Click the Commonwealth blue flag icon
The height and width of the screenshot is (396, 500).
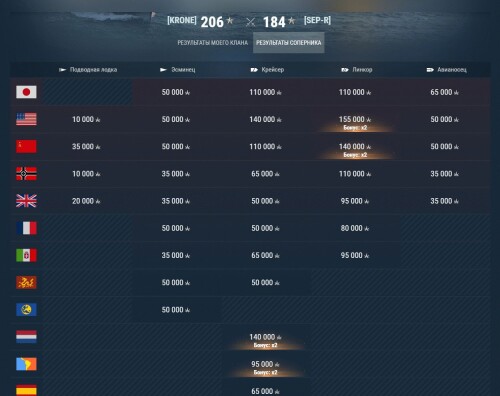tap(26, 310)
